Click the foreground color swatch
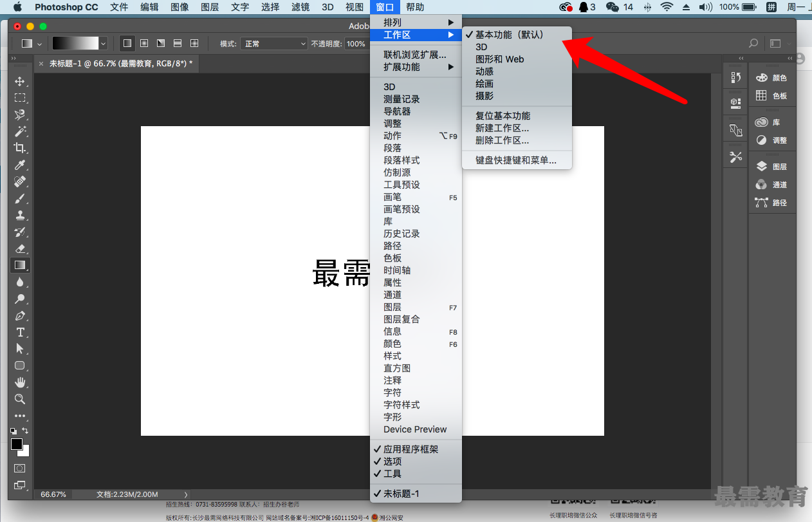The image size is (812, 522). coord(16,444)
